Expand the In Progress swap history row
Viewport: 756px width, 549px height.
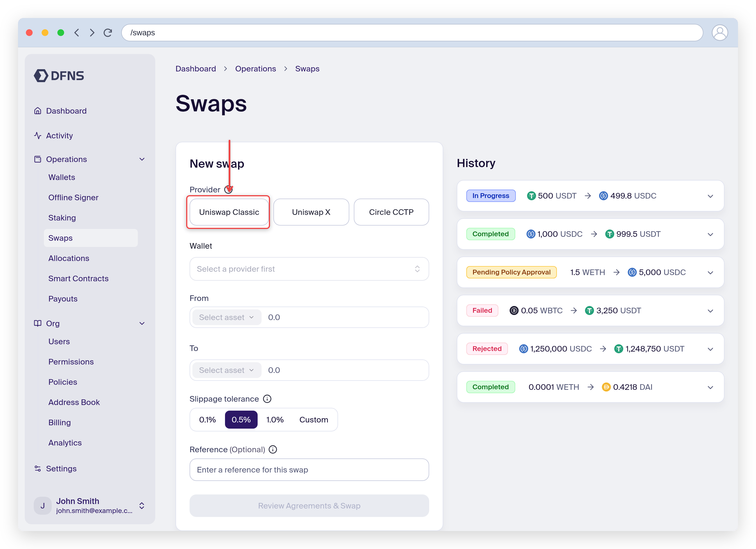710,196
